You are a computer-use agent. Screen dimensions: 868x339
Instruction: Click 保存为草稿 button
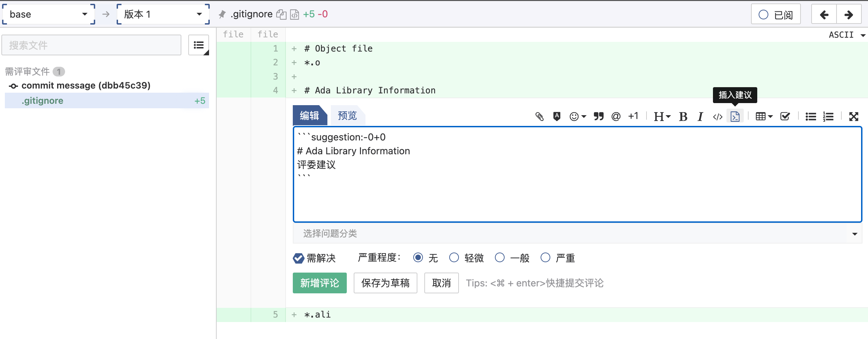(x=385, y=283)
